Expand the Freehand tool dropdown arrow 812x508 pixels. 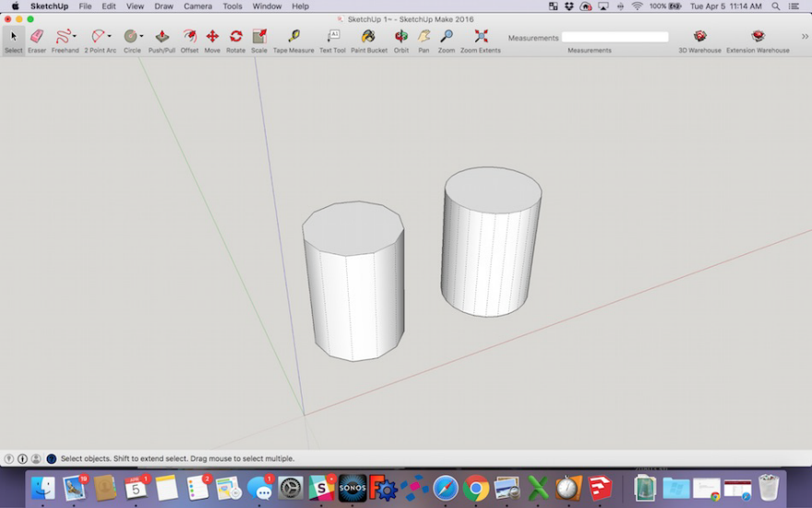click(x=75, y=37)
